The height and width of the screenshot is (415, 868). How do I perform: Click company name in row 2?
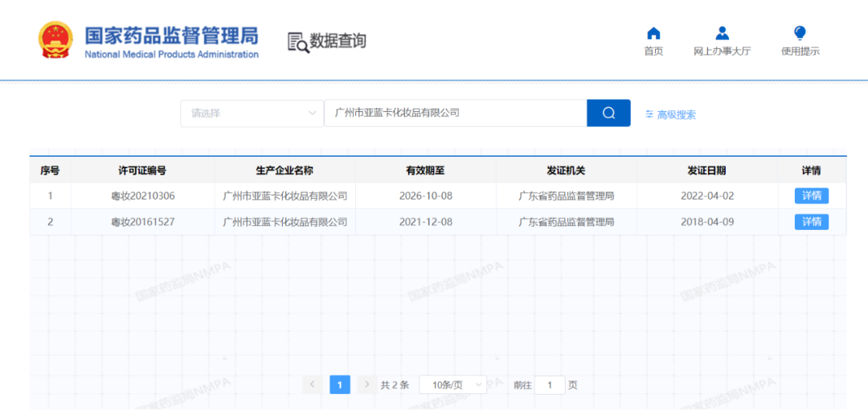click(x=285, y=222)
